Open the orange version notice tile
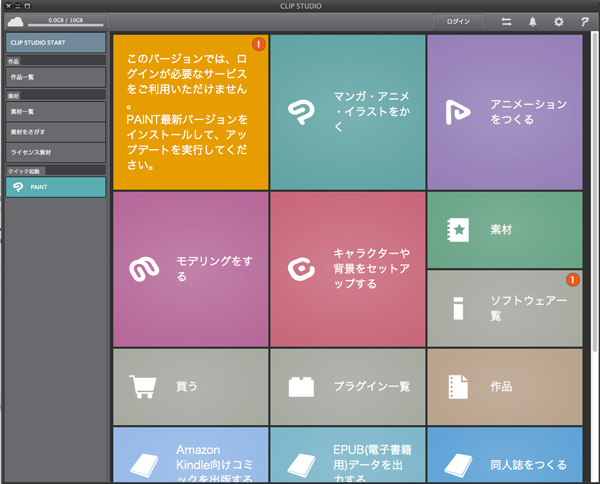600x484 pixels. tap(191, 112)
